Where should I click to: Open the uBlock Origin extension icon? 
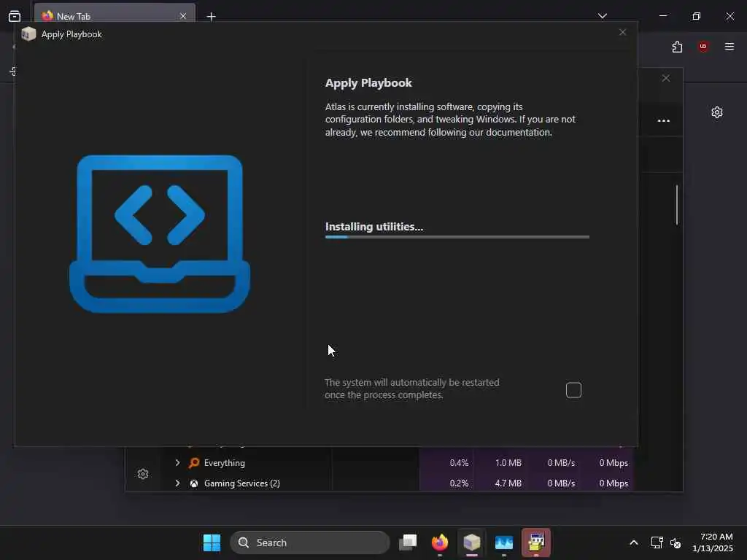[x=703, y=47]
